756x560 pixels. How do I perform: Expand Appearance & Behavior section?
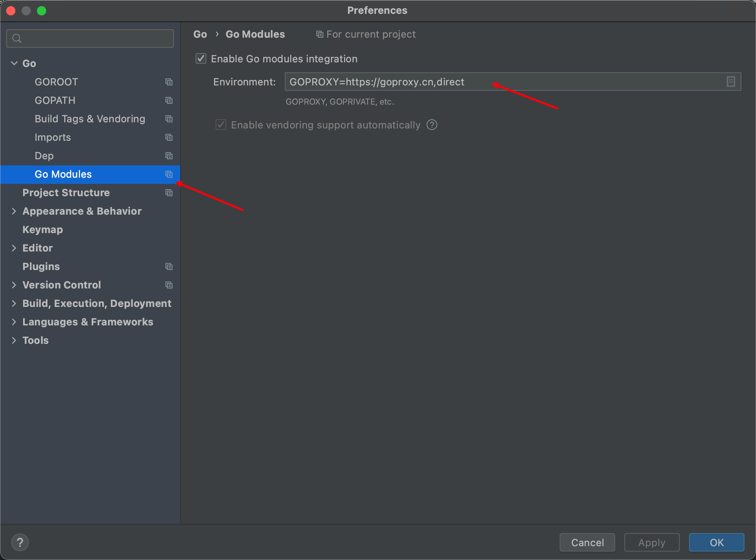point(14,211)
